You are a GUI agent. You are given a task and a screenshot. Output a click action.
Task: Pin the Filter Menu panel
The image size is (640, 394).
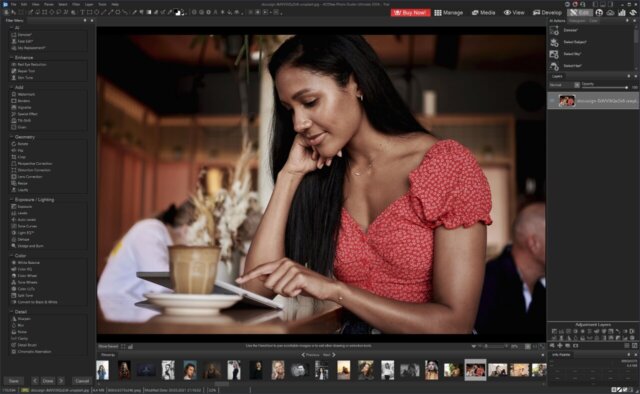point(85,20)
